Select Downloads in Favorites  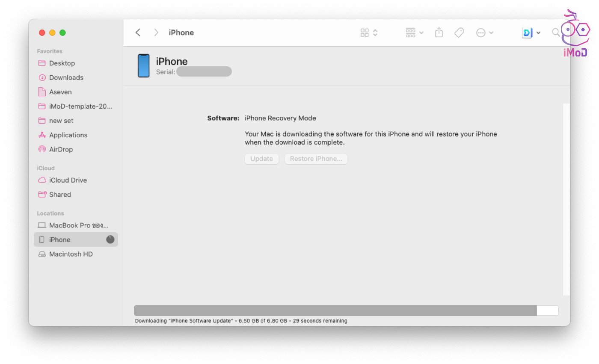[66, 77]
